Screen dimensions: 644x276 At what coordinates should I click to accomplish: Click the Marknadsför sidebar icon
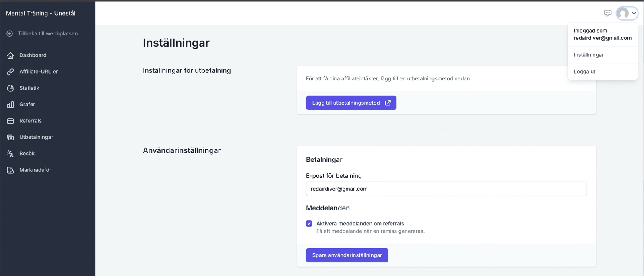coord(10,170)
